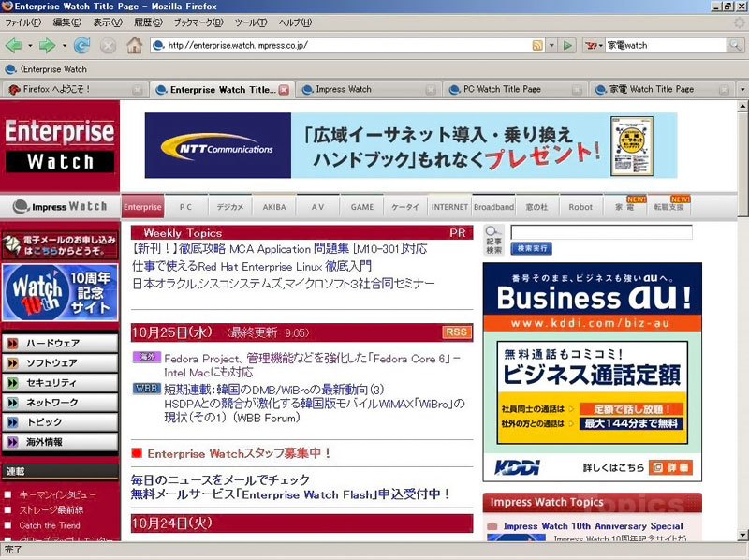Go forward with the green Forward arrow
Image resolution: width=749 pixels, height=560 pixels.
coord(47,45)
